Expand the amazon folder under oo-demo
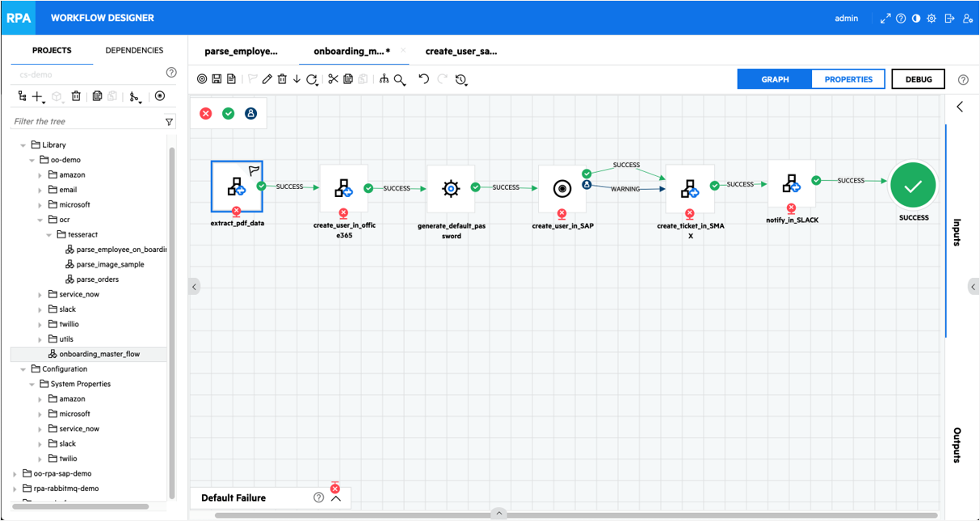 tap(40, 175)
